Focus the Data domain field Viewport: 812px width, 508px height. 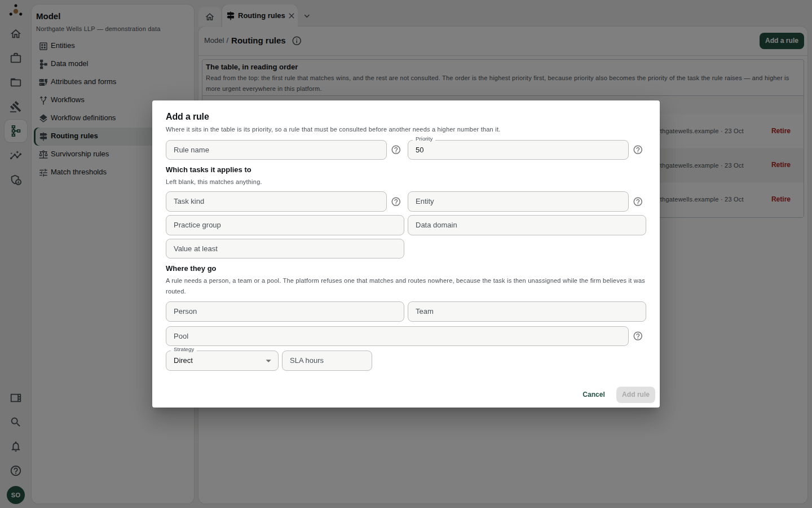(x=527, y=225)
